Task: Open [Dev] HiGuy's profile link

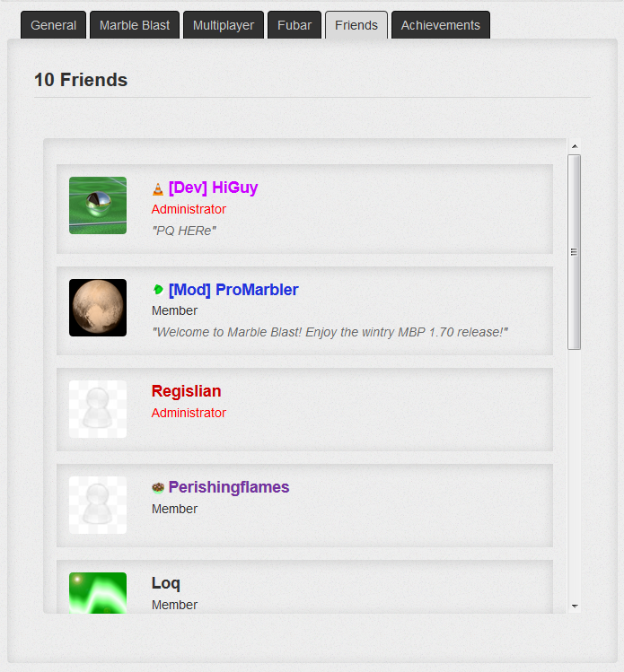Action: click(x=213, y=188)
